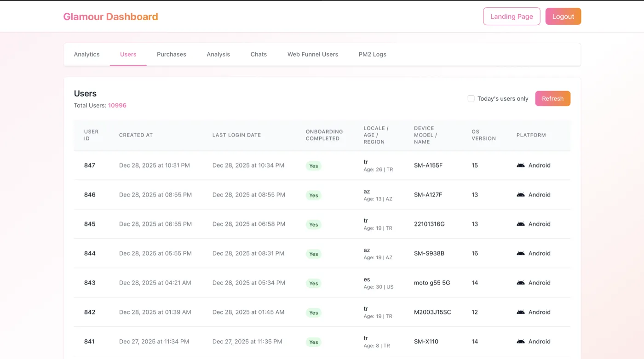Go to the Analysis tab
Viewport: 644px width, 359px height.
pyautogui.click(x=218, y=54)
